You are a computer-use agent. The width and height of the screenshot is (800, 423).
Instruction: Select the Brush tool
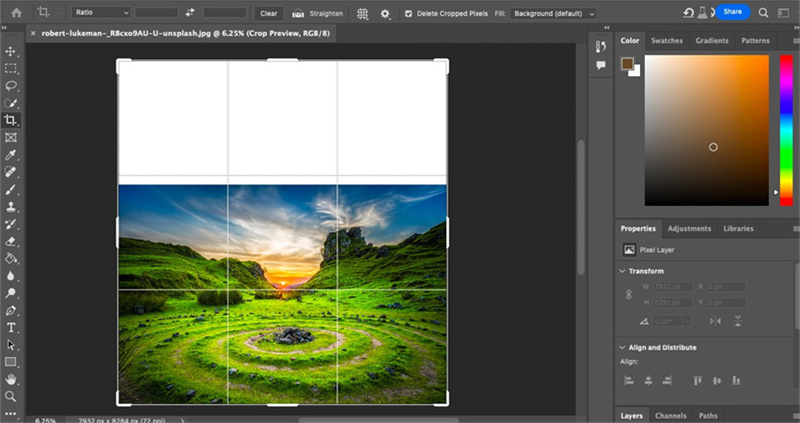point(11,189)
